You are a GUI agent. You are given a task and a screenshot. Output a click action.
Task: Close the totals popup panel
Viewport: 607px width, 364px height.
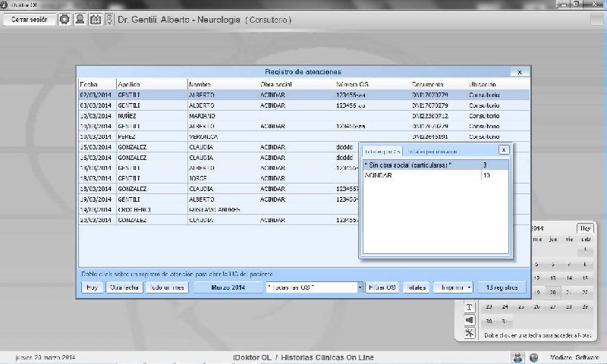(x=504, y=149)
